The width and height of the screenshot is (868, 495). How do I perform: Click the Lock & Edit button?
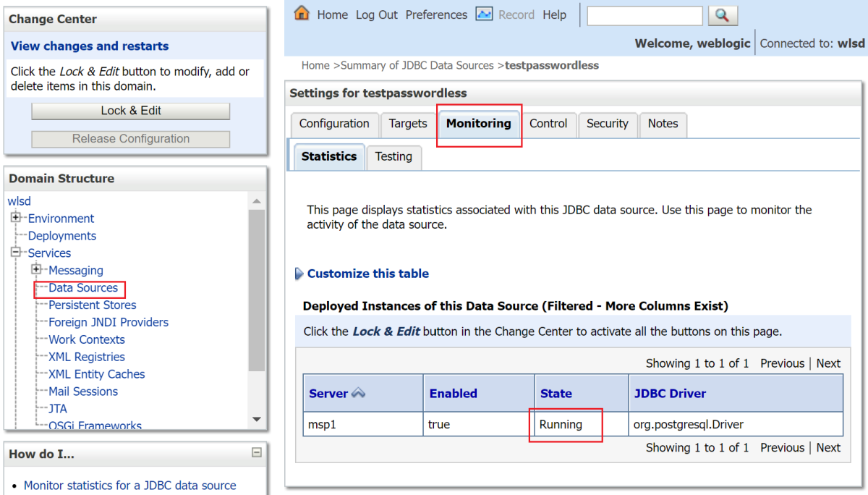[130, 111]
